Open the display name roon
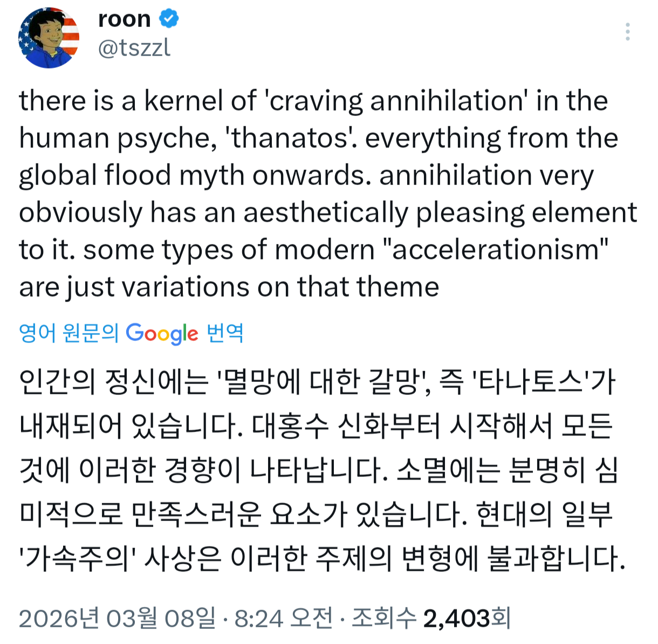Image resolution: width=658 pixels, height=644 pixels. (125, 19)
